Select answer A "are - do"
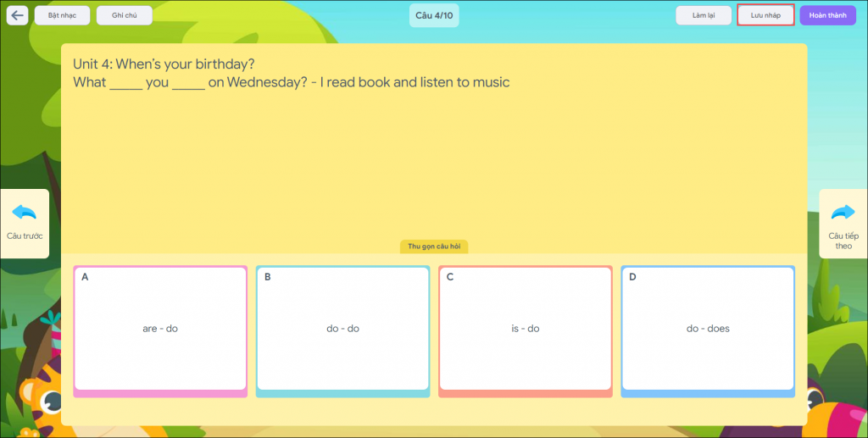Viewport: 868px width, 438px height. [160, 329]
